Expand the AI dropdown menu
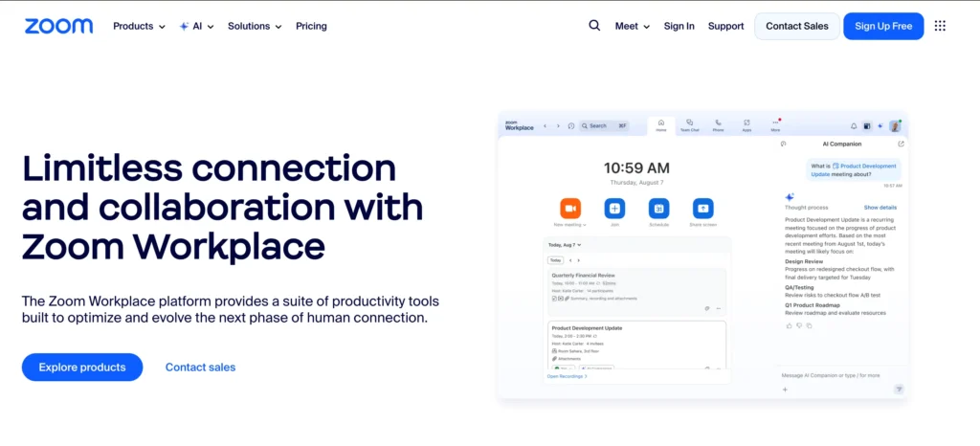 (197, 26)
